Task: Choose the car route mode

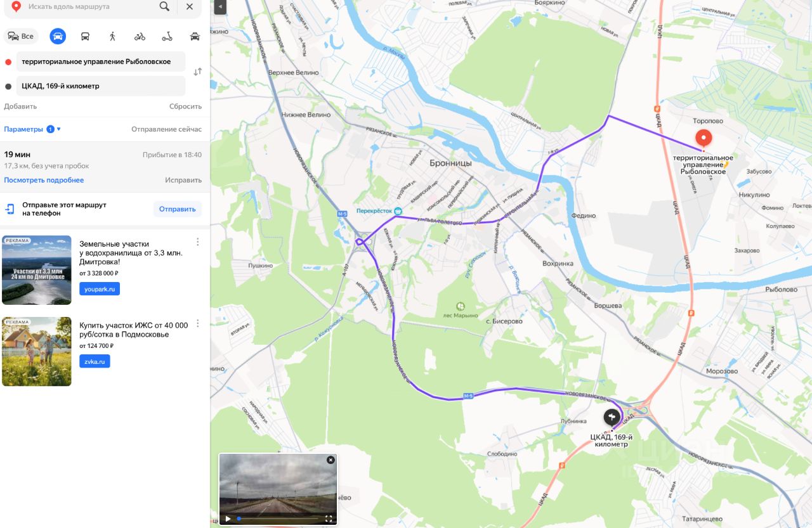Action: click(58, 36)
